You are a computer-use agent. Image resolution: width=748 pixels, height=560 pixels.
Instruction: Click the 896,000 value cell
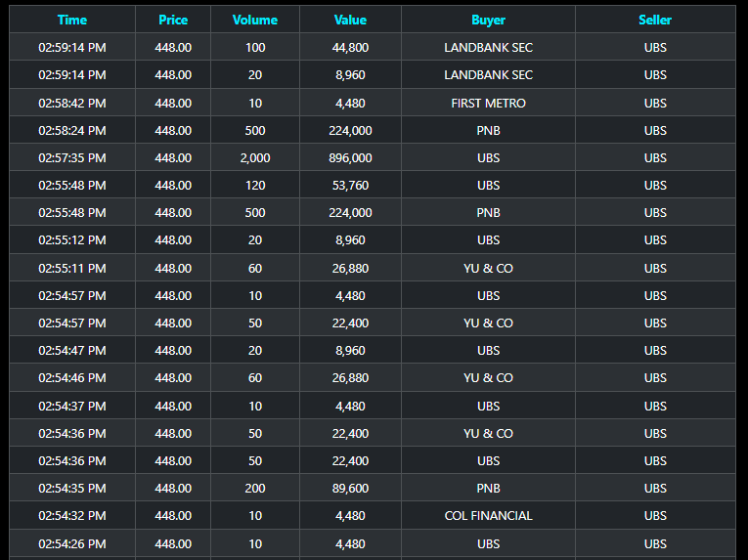pos(350,157)
